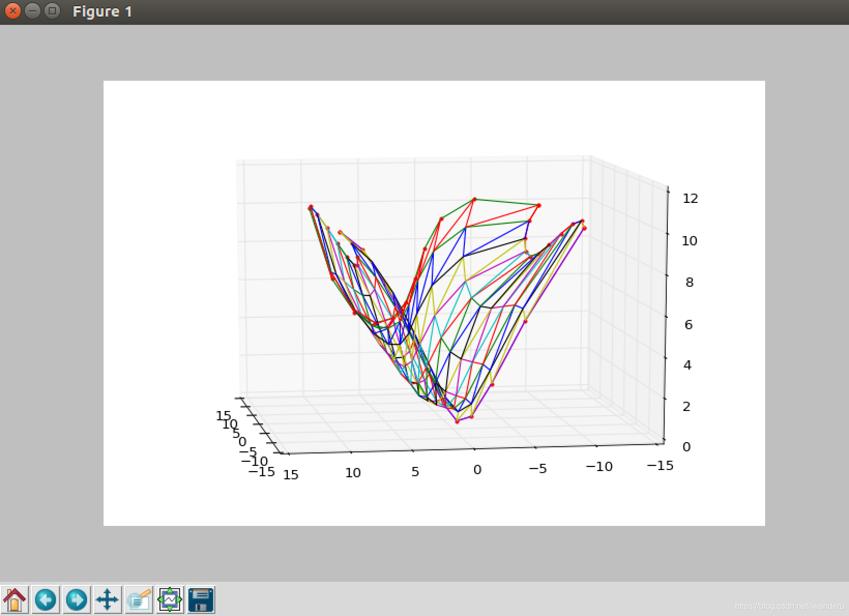Close the Figure 1 window
Viewport: 849px width, 616px height.
point(13,11)
